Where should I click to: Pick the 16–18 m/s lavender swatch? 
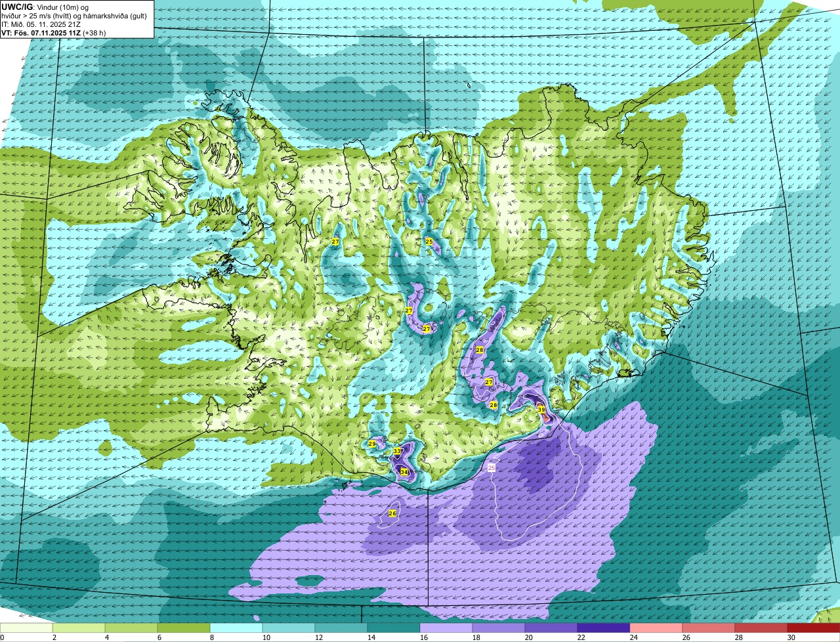point(446,628)
